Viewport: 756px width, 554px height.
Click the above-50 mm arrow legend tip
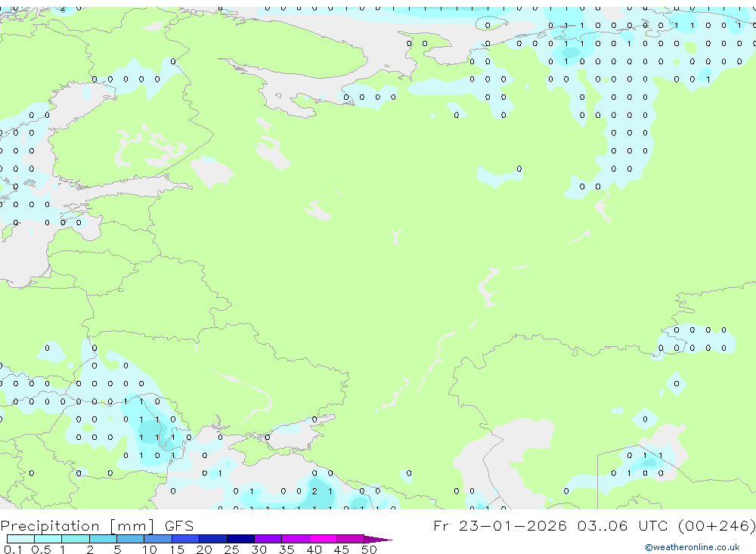[378, 540]
